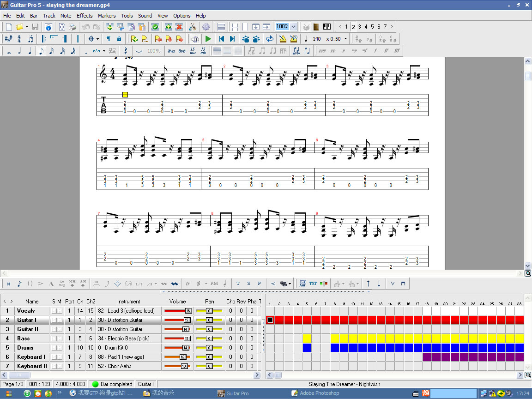Toggle mute for the Bass track
Image resolution: width=532 pixels, height=399 pixels.
pos(60,339)
